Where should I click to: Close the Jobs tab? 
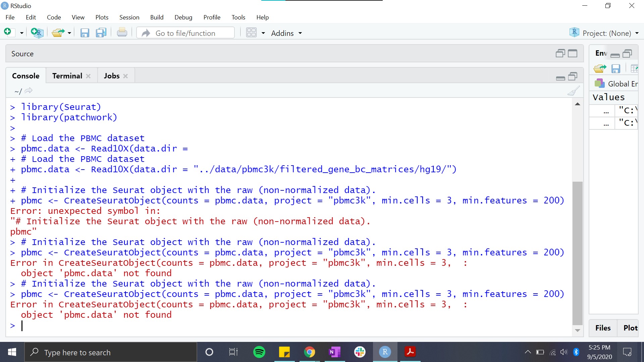[x=125, y=76]
